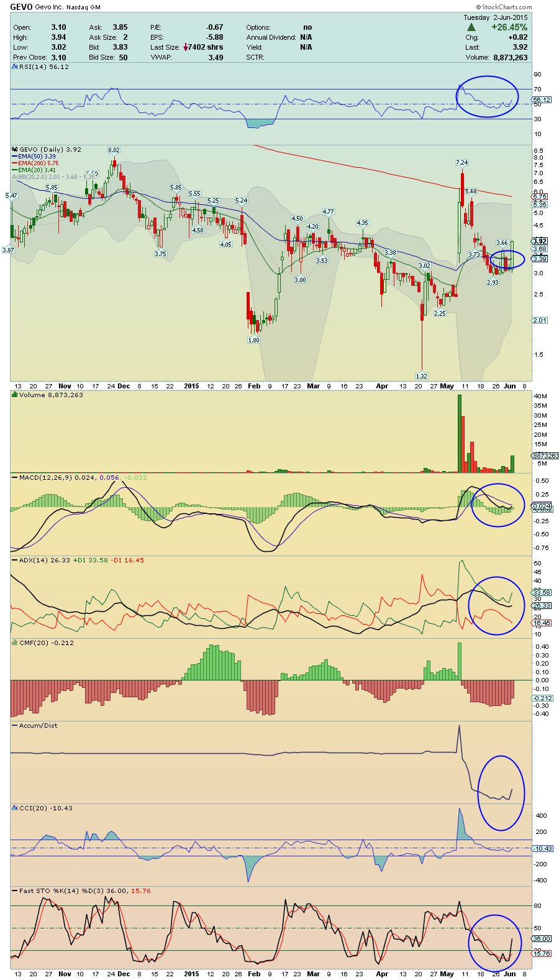
Task: Click the -DI 16.45 label
Action: pos(127,560)
